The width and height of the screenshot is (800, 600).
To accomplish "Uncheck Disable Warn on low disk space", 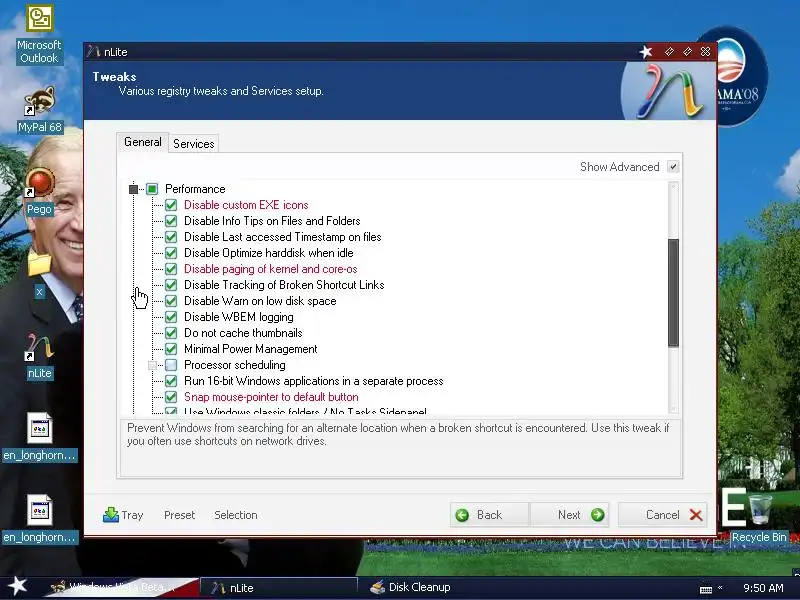I will (171, 301).
